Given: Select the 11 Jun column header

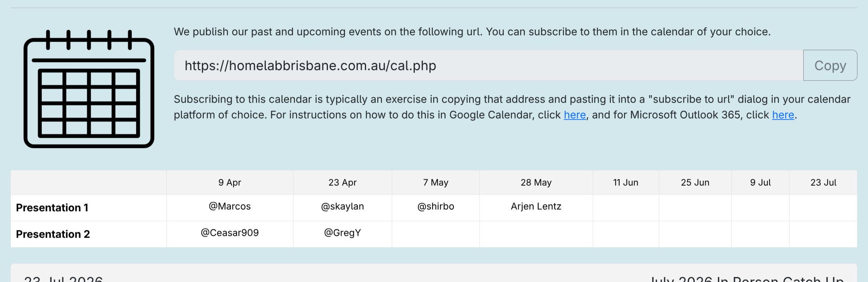Looking at the screenshot, I should (625, 183).
